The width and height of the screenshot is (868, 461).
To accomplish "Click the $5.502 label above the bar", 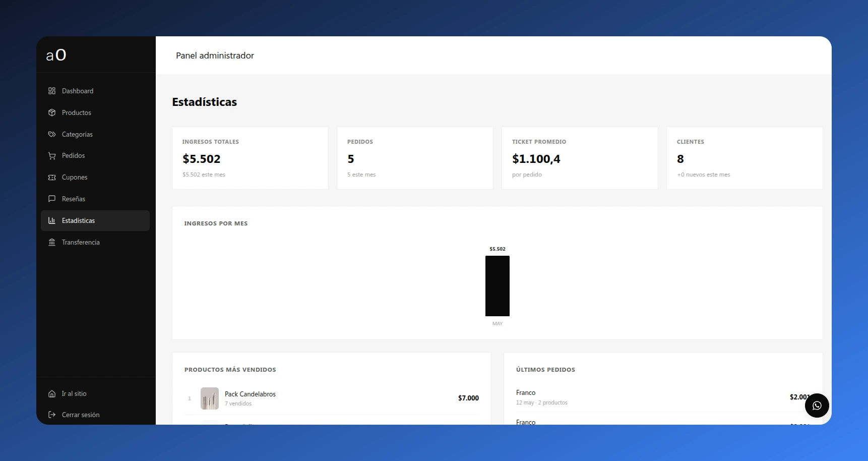I will click(x=498, y=249).
